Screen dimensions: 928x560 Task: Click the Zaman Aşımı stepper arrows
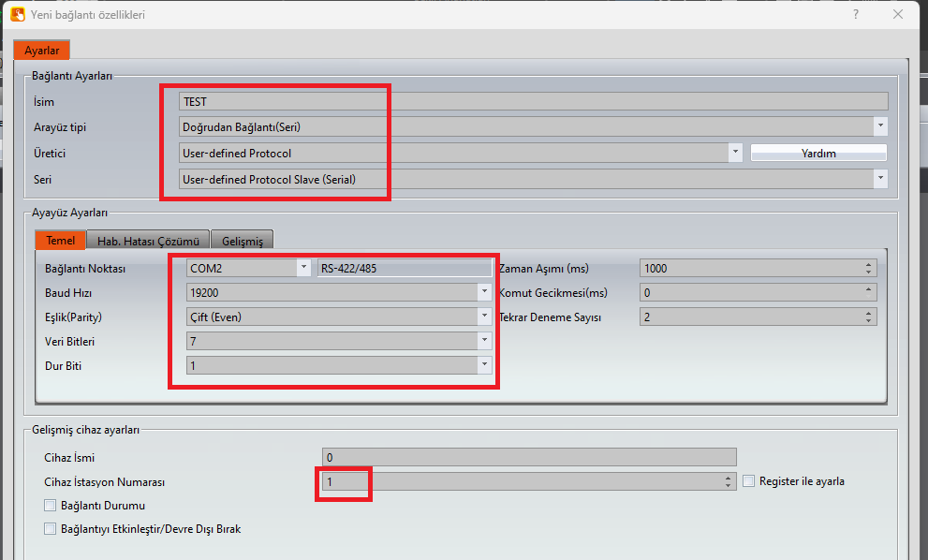[870, 269]
